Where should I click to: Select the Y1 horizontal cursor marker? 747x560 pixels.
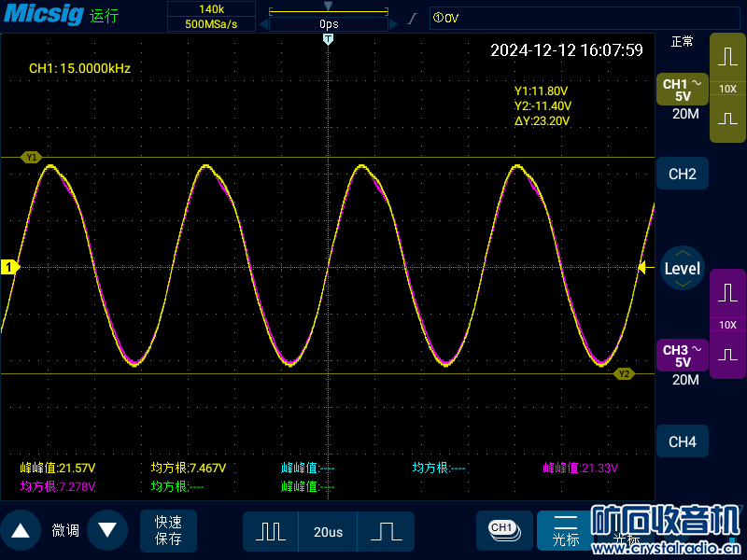(x=32, y=158)
